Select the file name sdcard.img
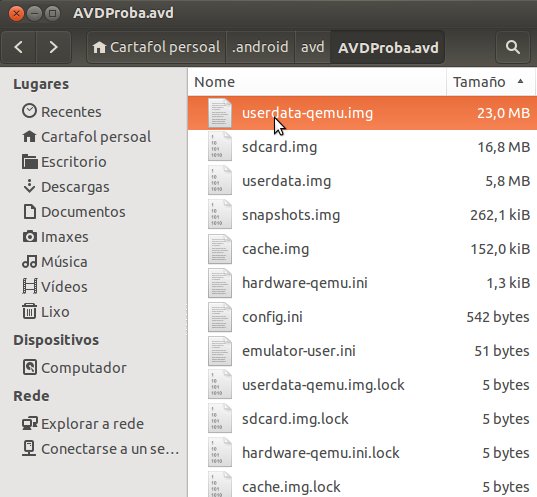Image resolution: width=537 pixels, height=497 pixels. [279, 147]
